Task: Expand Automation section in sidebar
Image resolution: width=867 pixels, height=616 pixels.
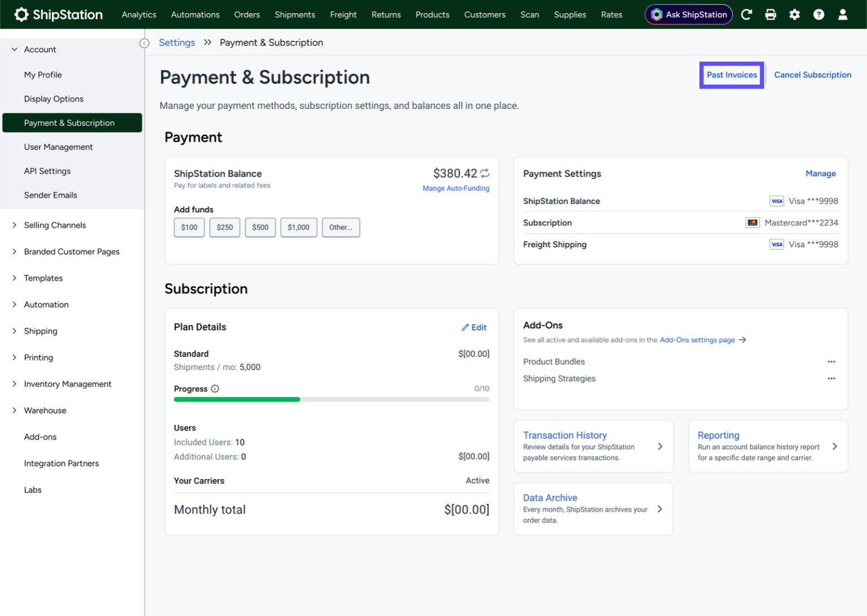Action: (x=15, y=305)
